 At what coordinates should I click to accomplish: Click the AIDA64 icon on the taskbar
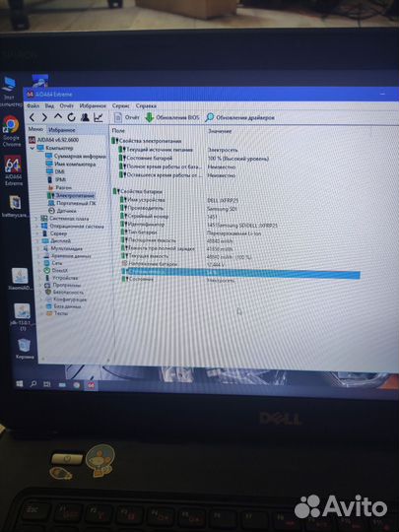point(91,385)
